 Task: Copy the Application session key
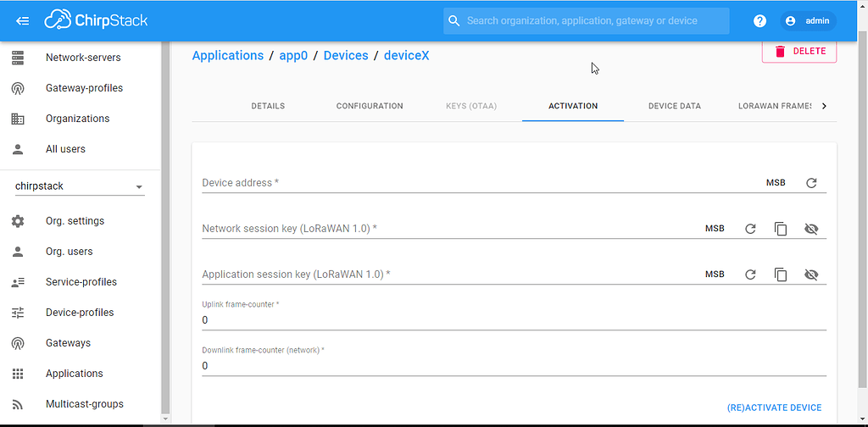(x=781, y=274)
